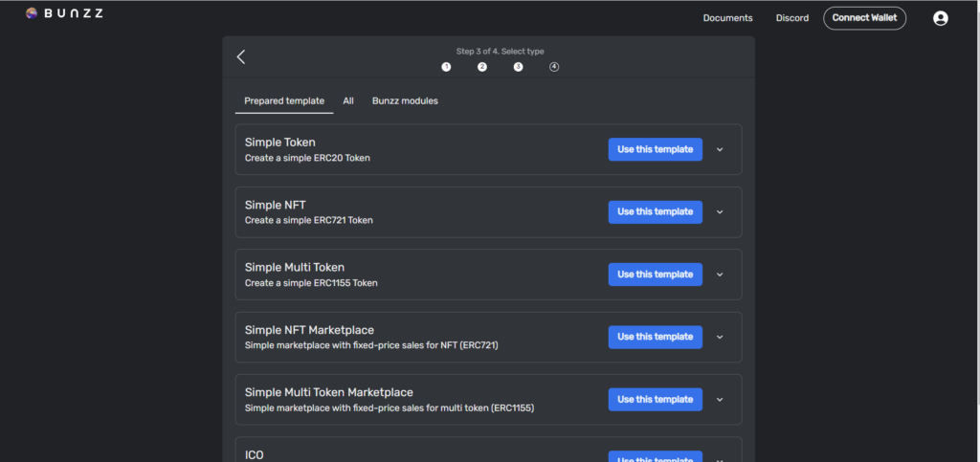This screenshot has width=980, height=462.
Task: Use this template for Simple Multi Token
Action: [x=655, y=275]
